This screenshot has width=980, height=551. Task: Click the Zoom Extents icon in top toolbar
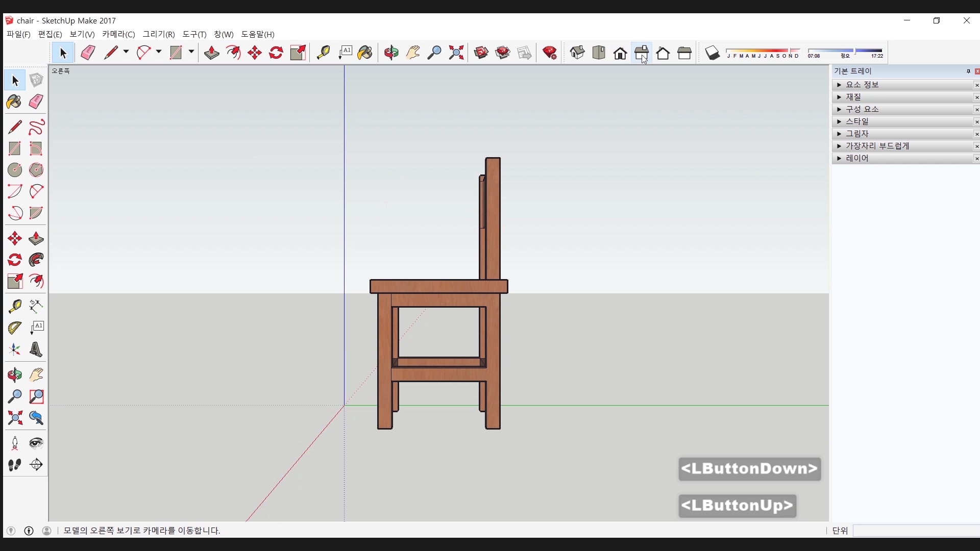(x=456, y=53)
